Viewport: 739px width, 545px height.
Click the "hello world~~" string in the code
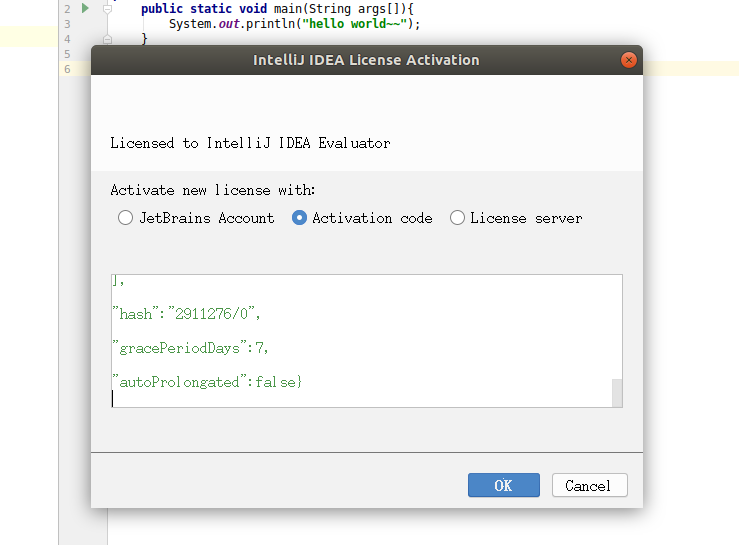coord(354,24)
